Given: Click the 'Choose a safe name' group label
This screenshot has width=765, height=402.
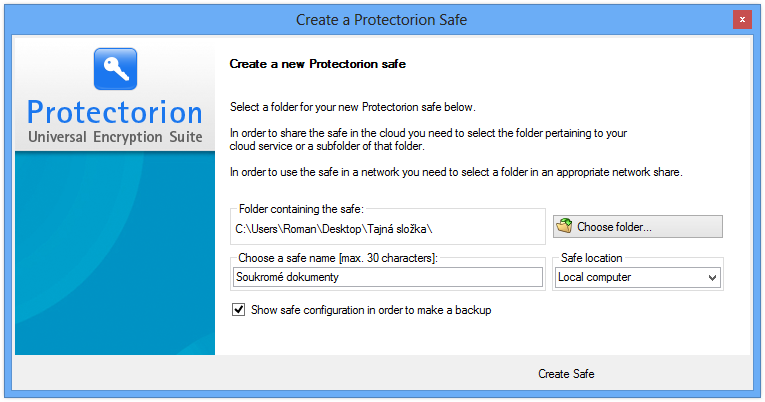Looking at the screenshot, I should (x=338, y=258).
